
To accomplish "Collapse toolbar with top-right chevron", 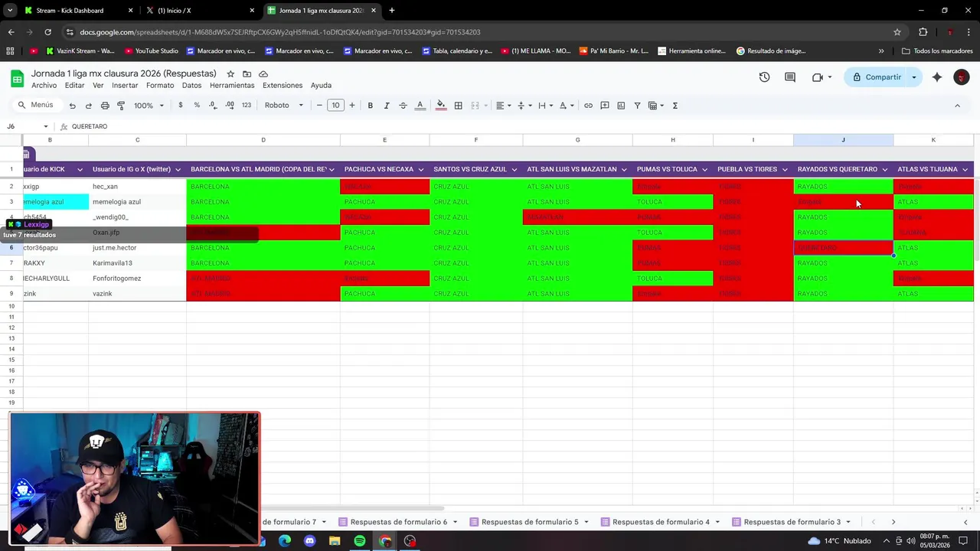I will [957, 106].
